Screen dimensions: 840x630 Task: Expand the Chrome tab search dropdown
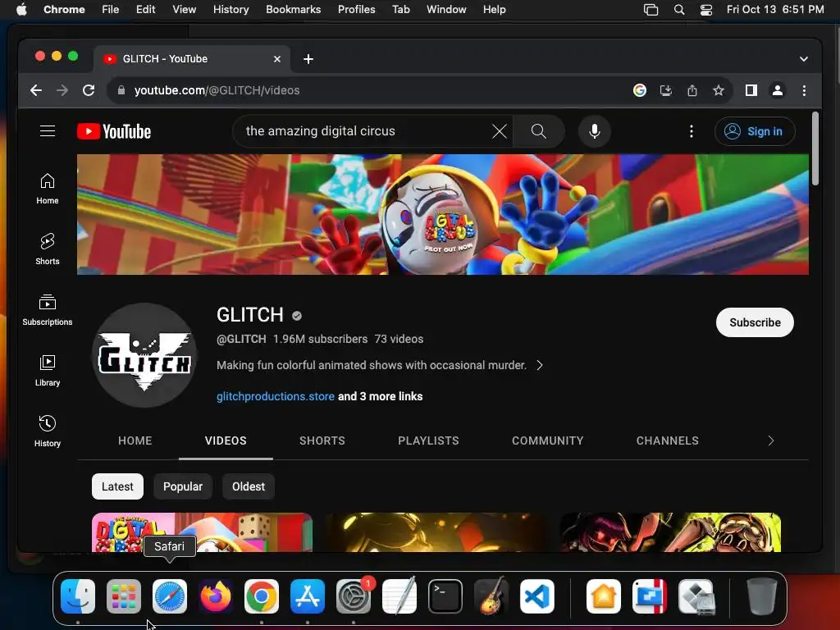804,59
